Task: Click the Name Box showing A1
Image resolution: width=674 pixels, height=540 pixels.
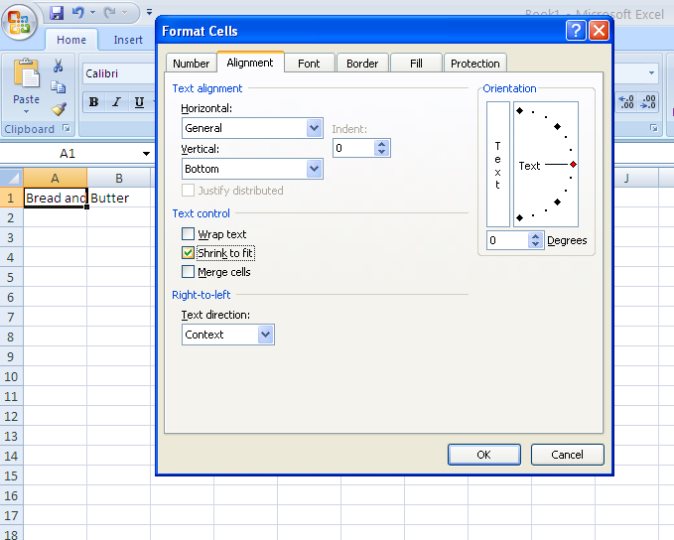Action: (67, 153)
